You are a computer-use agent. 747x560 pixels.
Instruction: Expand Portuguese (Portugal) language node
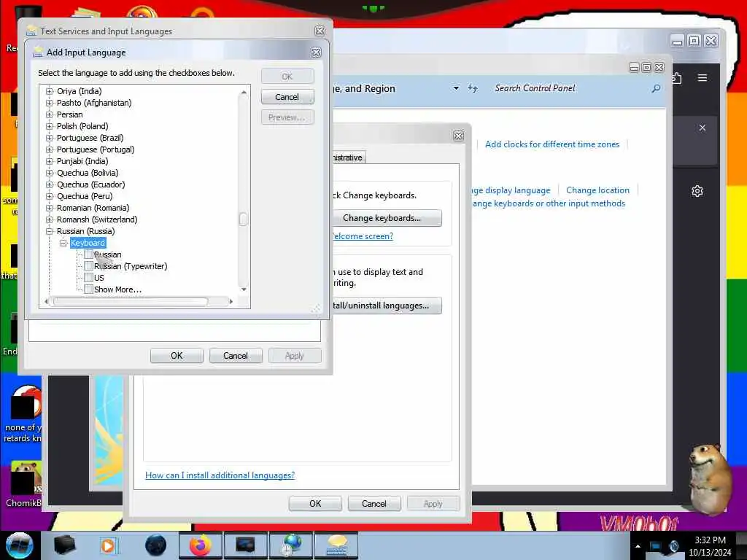click(x=49, y=149)
